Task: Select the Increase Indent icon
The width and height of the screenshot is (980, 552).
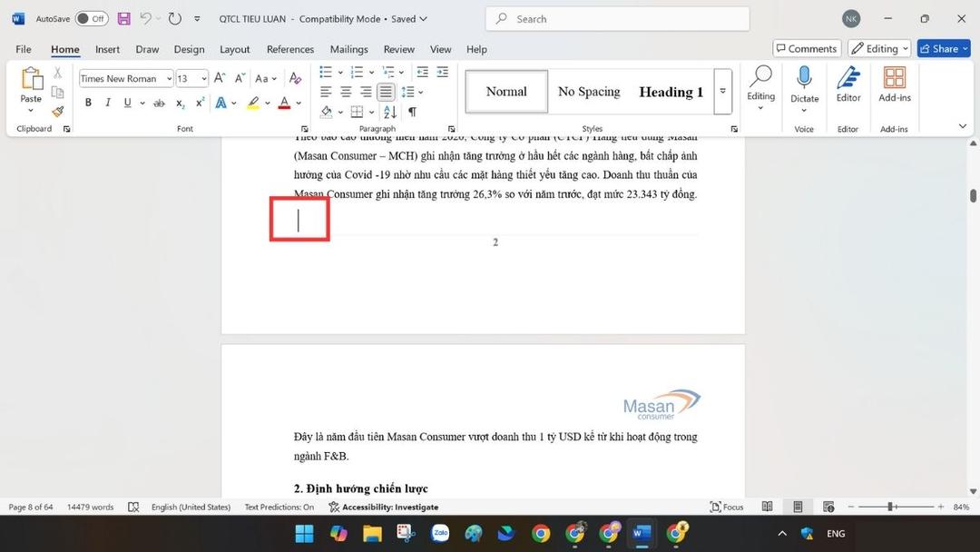Action: coord(442,73)
